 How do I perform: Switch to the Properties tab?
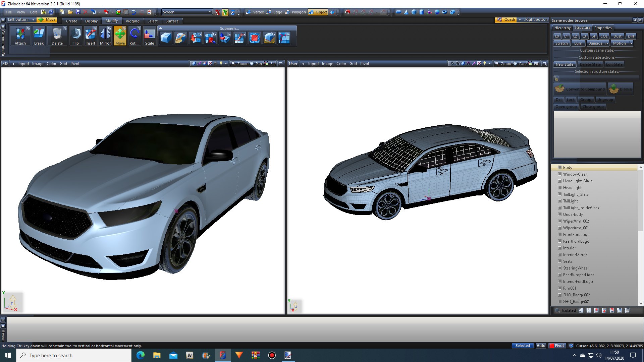[x=603, y=28]
